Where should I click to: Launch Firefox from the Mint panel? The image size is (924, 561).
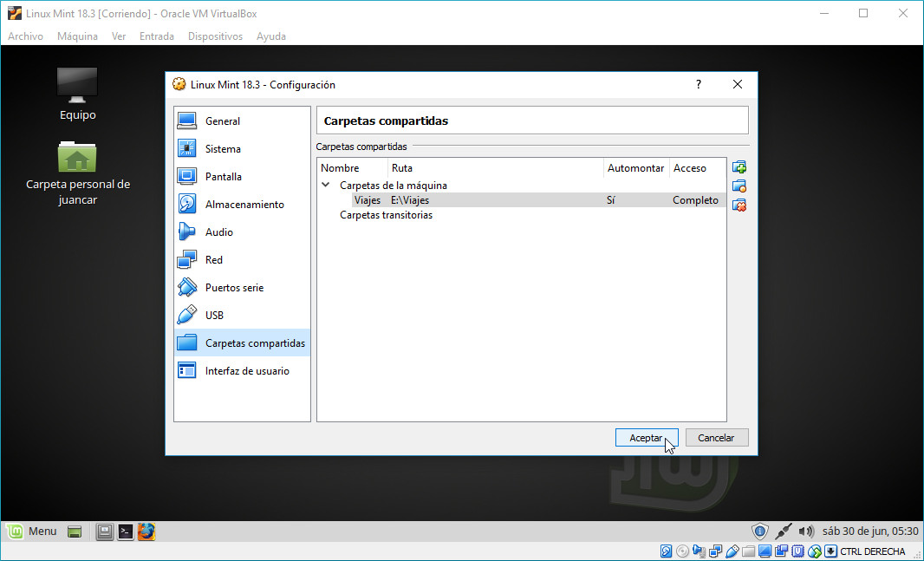pos(146,532)
